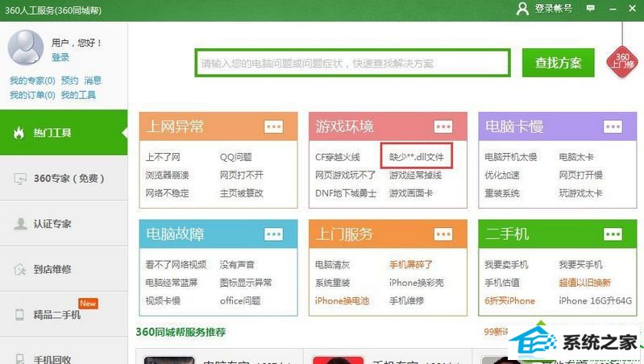
Task: Select 手机估值 entry
Action: click(502, 283)
